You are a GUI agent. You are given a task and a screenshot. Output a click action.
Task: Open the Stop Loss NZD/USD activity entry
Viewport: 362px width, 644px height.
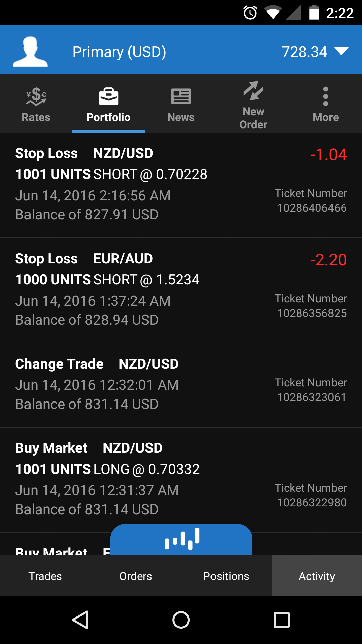coord(181,185)
